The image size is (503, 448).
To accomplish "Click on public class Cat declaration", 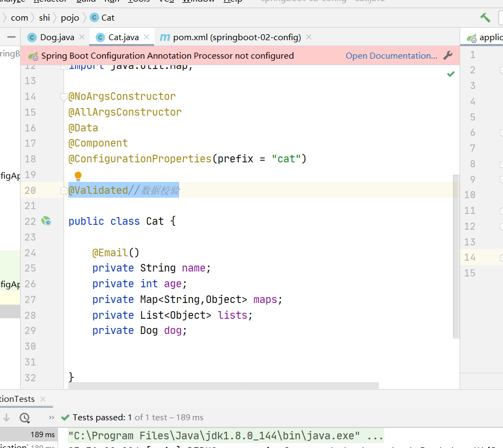I will (x=122, y=221).
